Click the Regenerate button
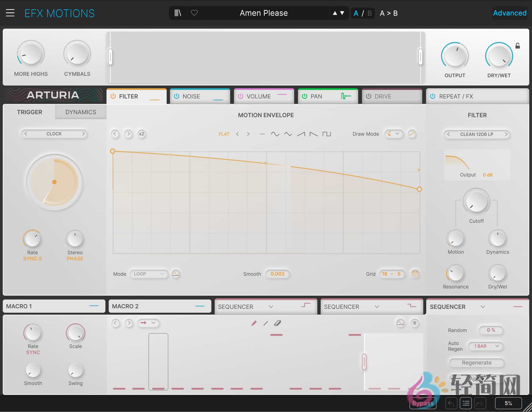Screen dimensions: 532x412 click(476, 363)
